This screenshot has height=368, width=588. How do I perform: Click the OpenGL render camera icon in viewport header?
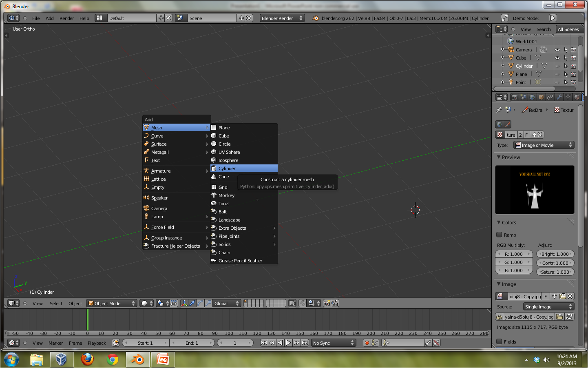click(327, 303)
